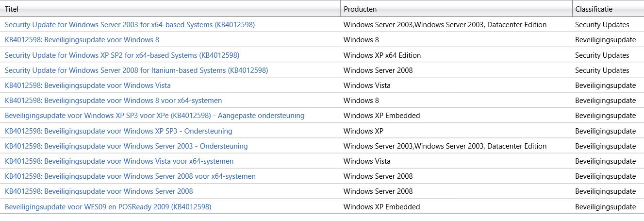Open Windows Server 2008 voor x64-systemen link
This screenshot has width=644, height=221.
130,176
